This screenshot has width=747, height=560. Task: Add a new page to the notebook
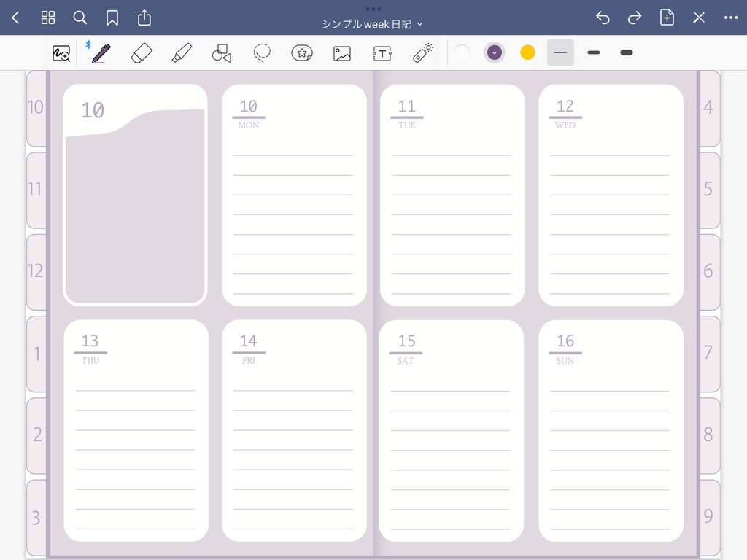click(667, 17)
